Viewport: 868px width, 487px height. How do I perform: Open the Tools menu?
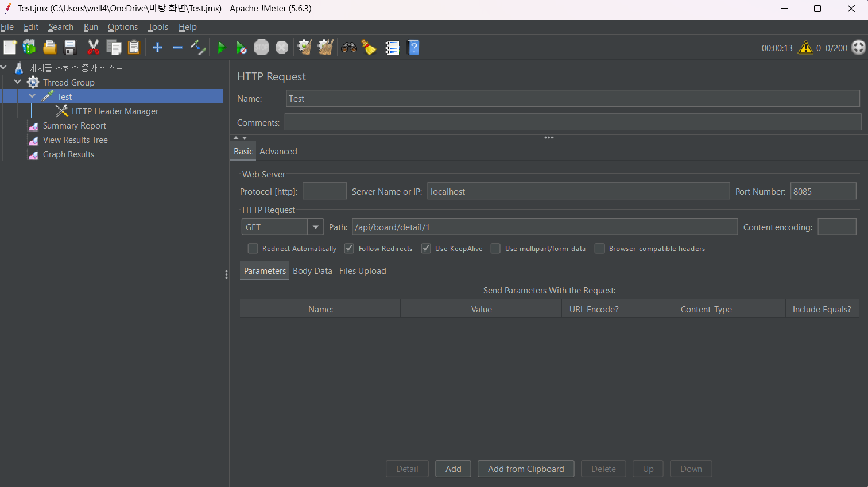(x=158, y=27)
